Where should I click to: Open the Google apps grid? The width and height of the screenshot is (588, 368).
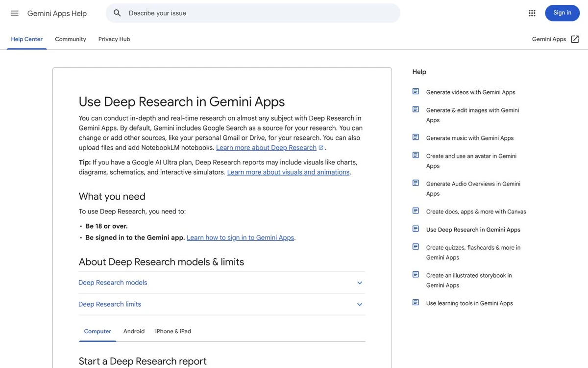[532, 13]
